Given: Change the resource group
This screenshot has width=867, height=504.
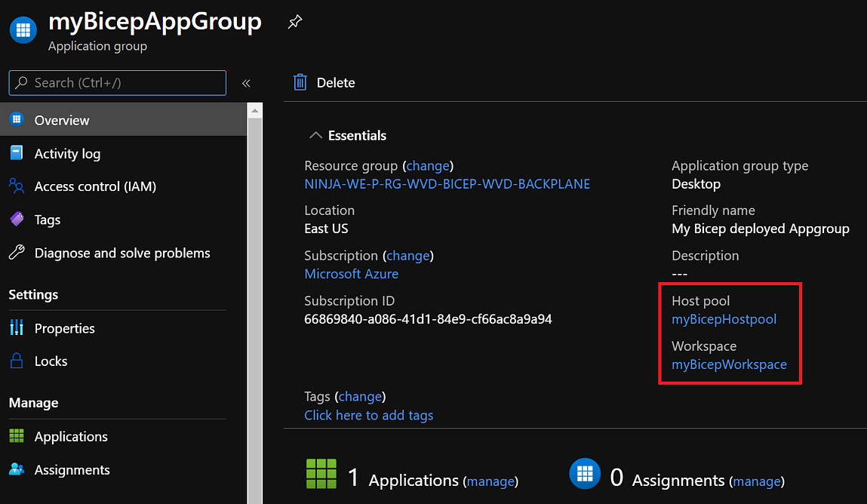Looking at the screenshot, I should click(x=428, y=166).
